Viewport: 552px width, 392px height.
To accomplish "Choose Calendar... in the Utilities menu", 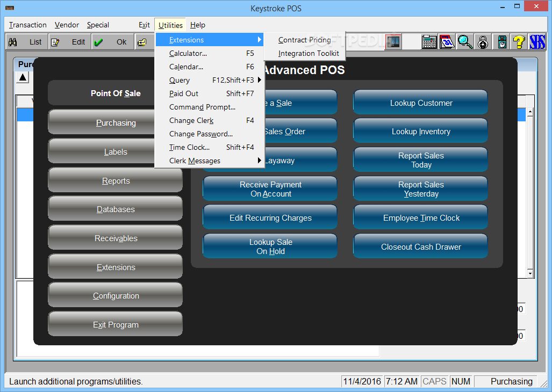I will pyautogui.click(x=210, y=67).
